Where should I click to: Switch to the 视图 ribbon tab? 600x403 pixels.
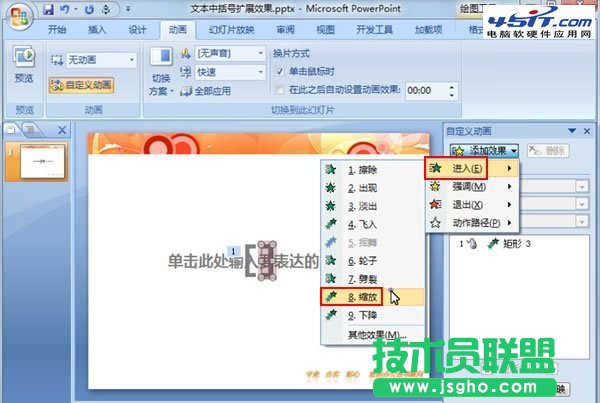pyautogui.click(x=325, y=29)
